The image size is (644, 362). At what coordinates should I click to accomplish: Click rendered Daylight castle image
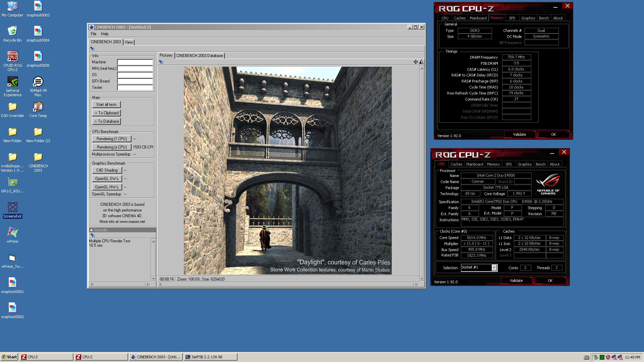click(287, 171)
